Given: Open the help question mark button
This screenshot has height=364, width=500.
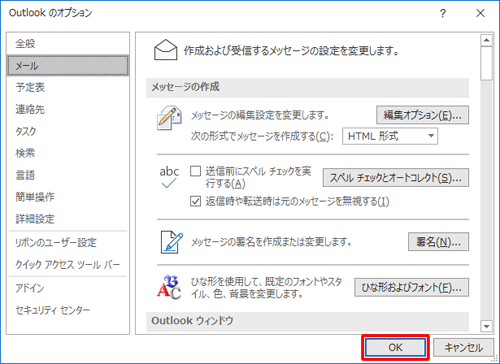Looking at the screenshot, I should click(443, 13).
